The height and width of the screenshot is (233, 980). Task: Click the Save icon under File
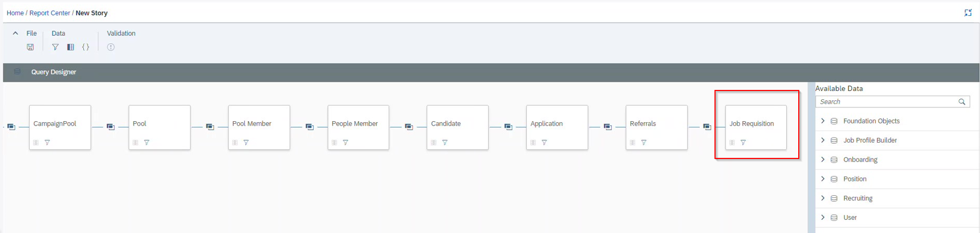click(30, 47)
